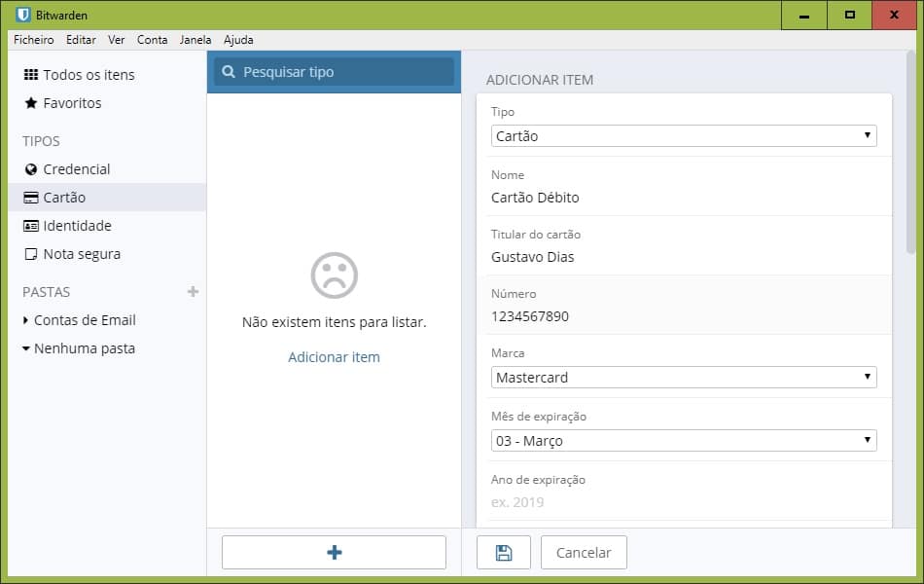Image resolution: width=924 pixels, height=584 pixels.
Task: Open the Tipo dropdown
Action: click(683, 136)
